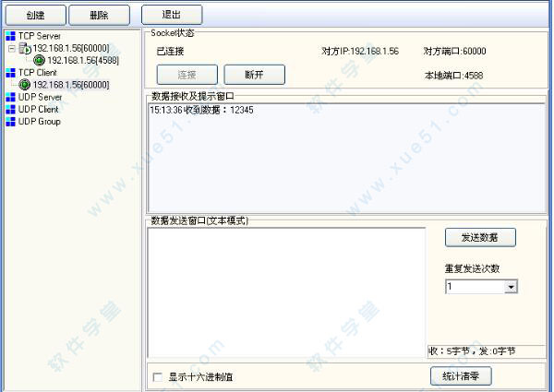This screenshot has height=392, width=554.
Task: Click the 发送数据 (Send data) button
Action: [480, 237]
